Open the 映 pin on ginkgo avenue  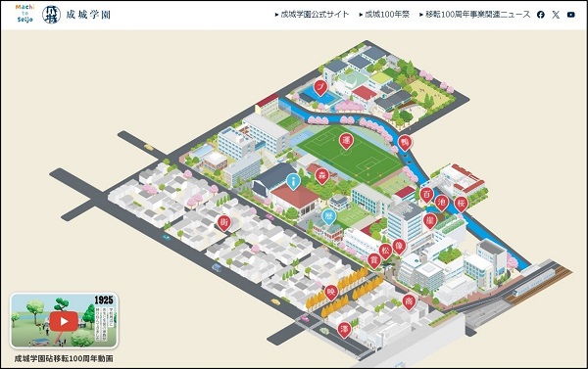[x=331, y=292]
